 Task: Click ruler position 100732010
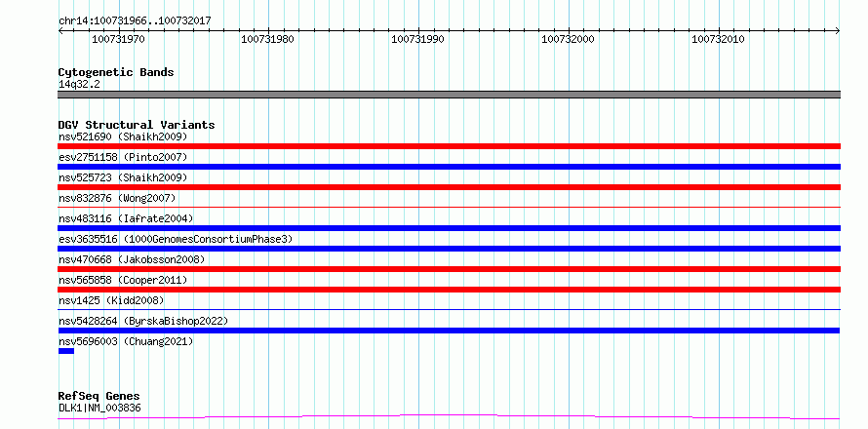pyautogui.click(x=718, y=39)
